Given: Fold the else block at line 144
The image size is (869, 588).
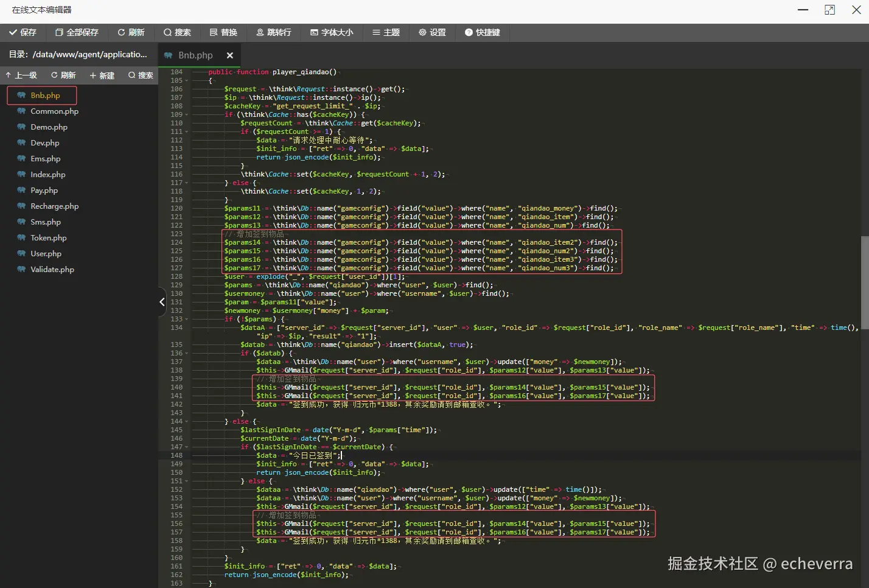Looking at the screenshot, I should [187, 422].
